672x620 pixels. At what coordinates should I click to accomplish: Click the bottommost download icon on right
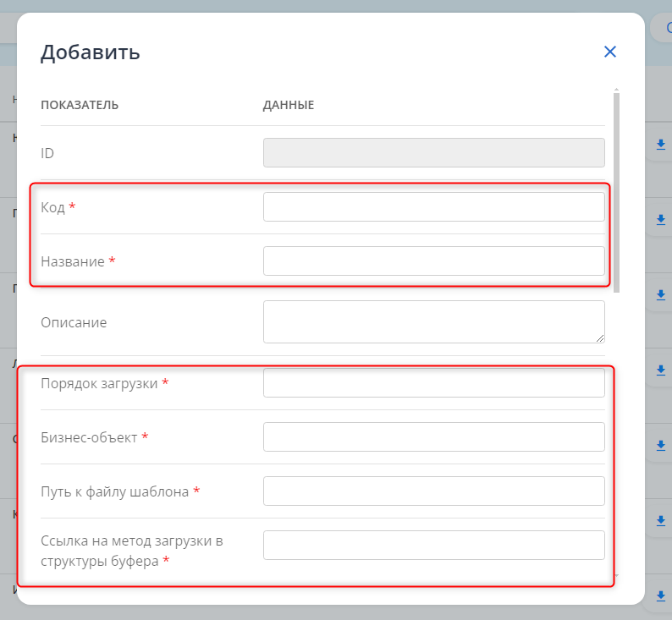[x=661, y=595]
